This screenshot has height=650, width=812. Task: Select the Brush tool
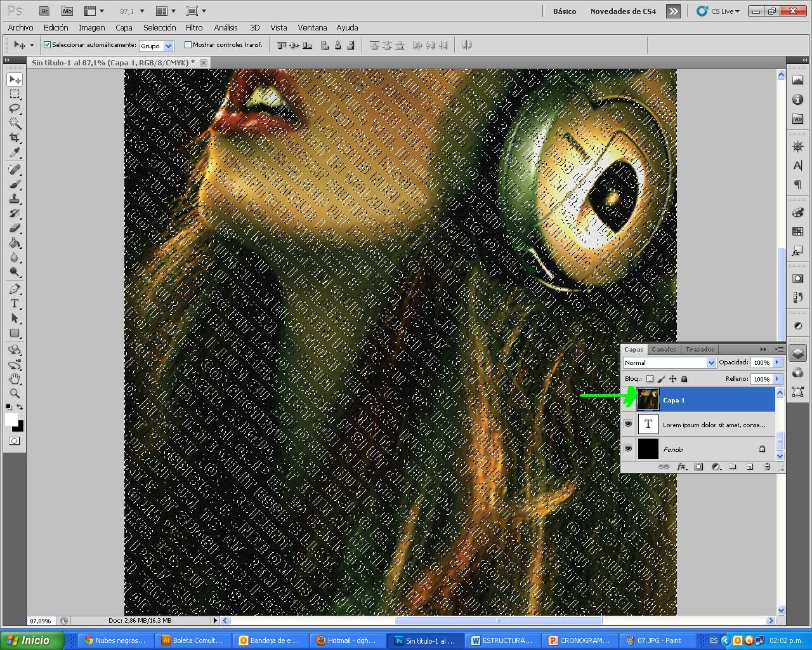[x=15, y=184]
